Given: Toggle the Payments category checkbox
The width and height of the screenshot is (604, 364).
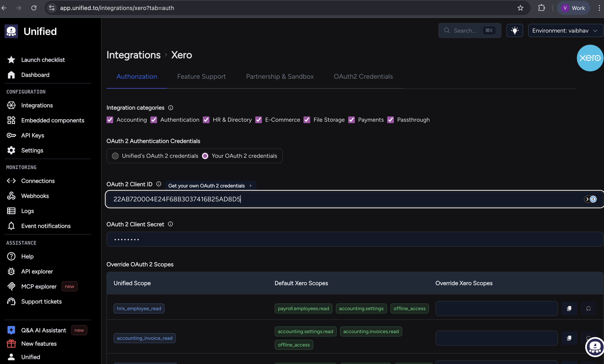Looking at the screenshot, I should pyautogui.click(x=351, y=120).
